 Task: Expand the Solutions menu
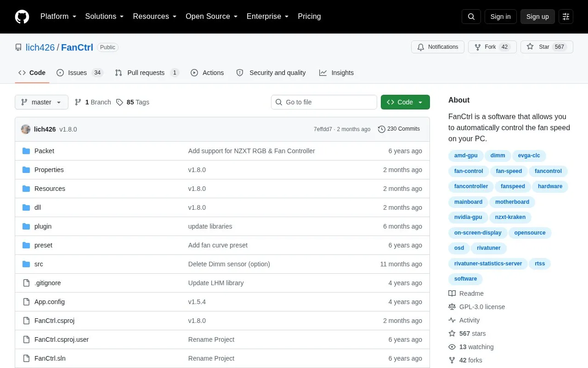(x=105, y=17)
